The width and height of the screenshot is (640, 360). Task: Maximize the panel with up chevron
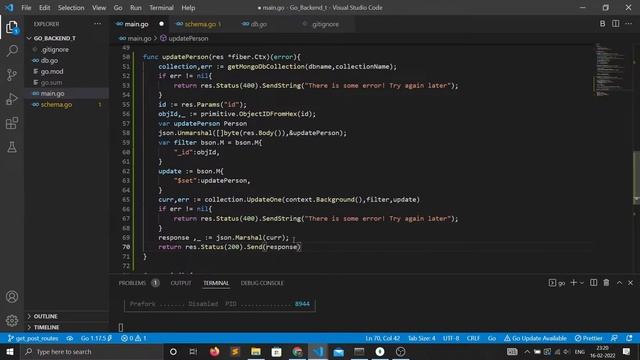pos(620,282)
